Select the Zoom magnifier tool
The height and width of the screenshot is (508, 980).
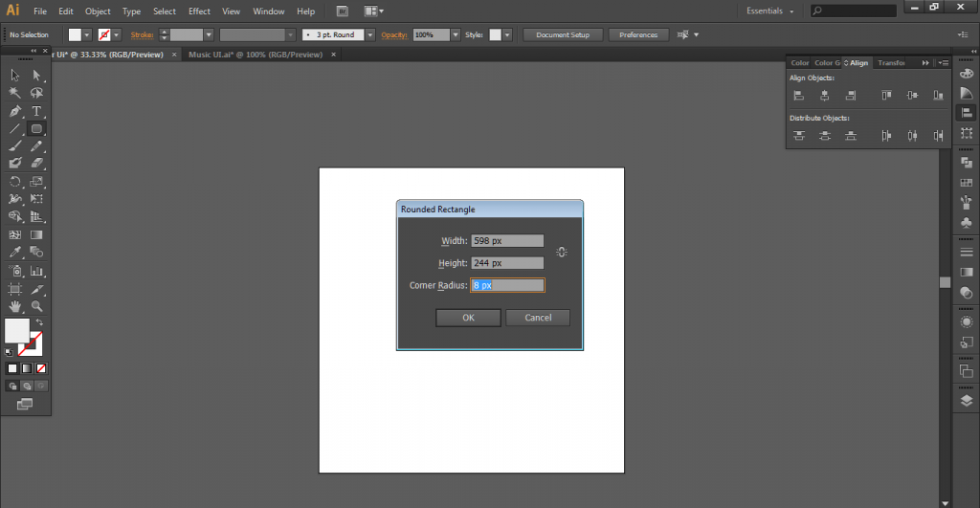36,306
